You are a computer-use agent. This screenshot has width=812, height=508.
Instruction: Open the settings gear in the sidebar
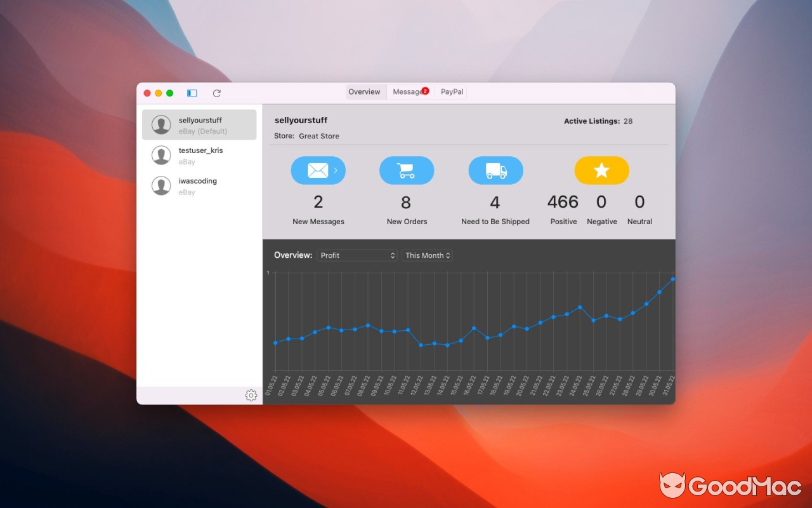(x=251, y=395)
